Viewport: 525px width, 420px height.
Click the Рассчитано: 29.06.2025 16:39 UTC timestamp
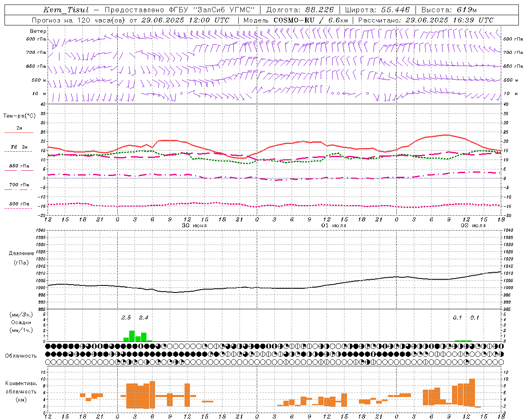pyautogui.click(x=426, y=20)
